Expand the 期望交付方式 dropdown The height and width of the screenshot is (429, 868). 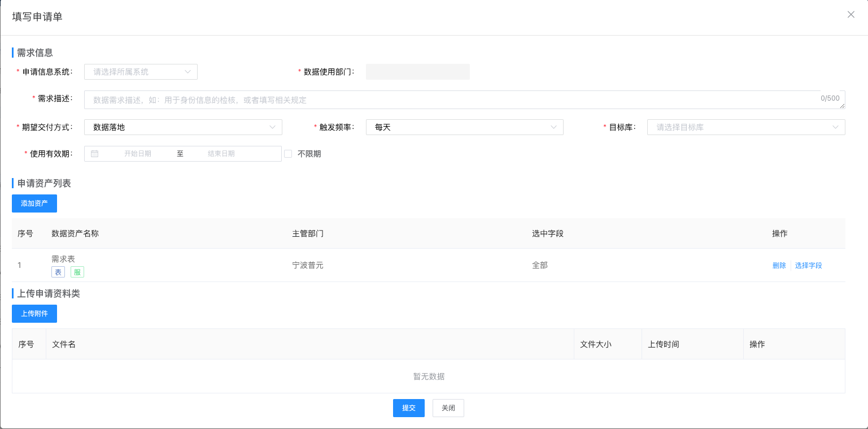pyautogui.click(x=183, y=127)
